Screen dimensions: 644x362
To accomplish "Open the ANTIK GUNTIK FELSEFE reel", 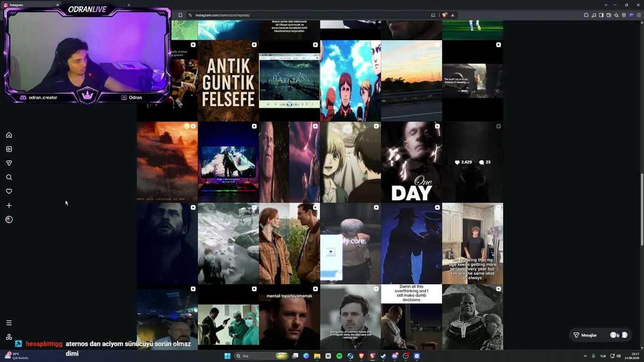I will tap(228, 81).
